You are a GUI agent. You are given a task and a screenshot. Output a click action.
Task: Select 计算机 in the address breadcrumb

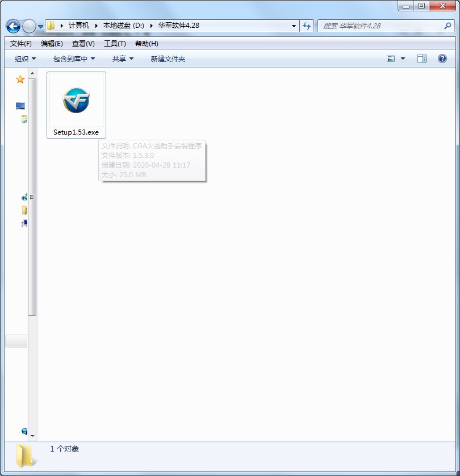tap(78, 26)
